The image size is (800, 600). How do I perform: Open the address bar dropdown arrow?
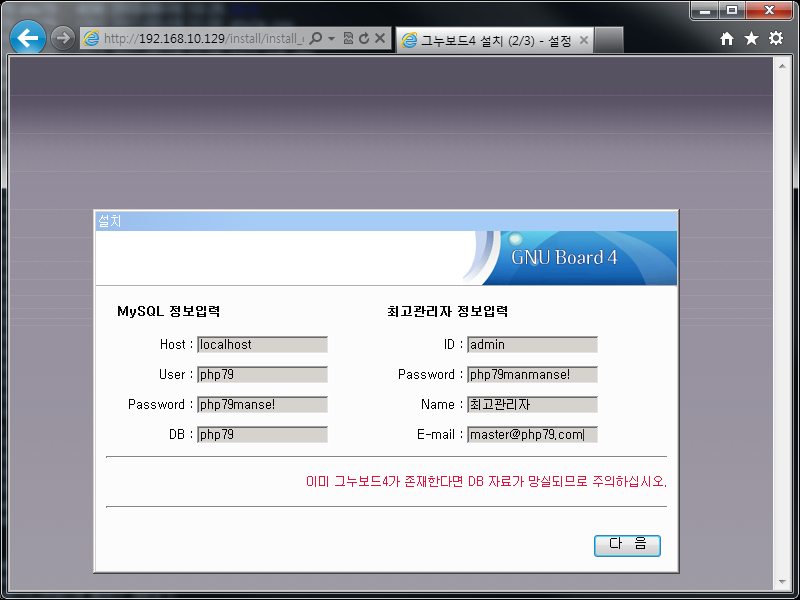click(331, 38)
